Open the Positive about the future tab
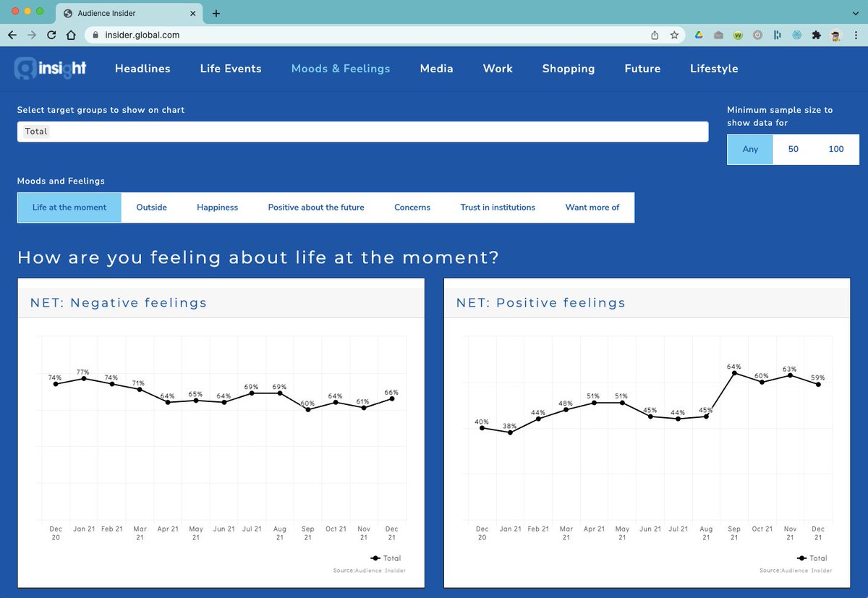The height and width of the screenshot is (598, 868). click(316, 208)
